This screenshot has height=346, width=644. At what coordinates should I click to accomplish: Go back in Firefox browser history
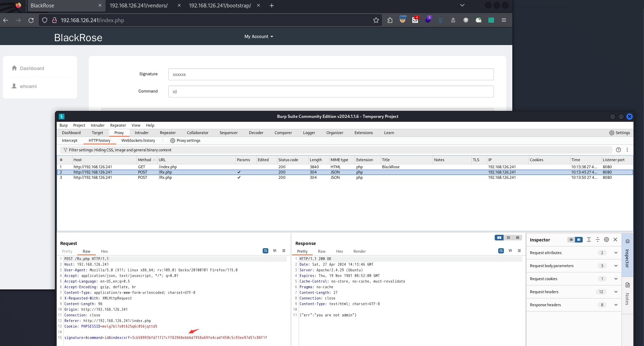6,20
